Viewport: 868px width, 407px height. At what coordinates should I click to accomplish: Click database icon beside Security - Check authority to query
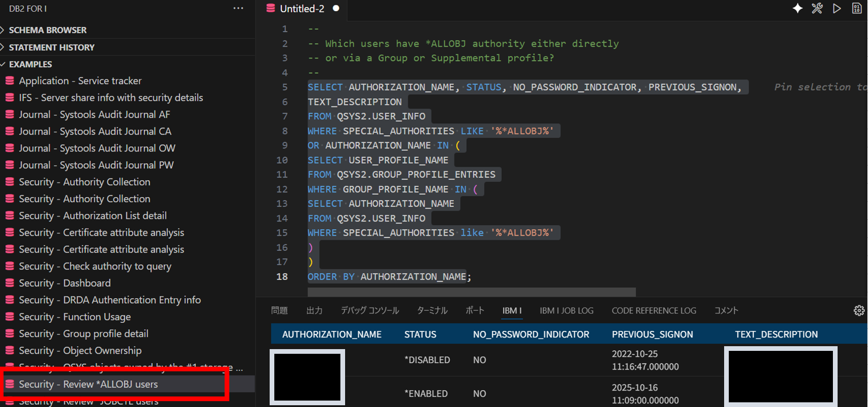tap(9, 266)
